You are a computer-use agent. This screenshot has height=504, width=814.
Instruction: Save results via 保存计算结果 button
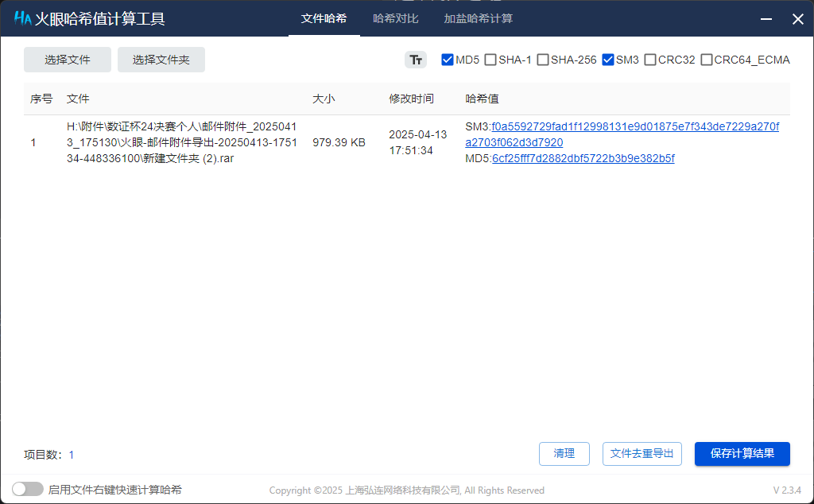[742, 454]
